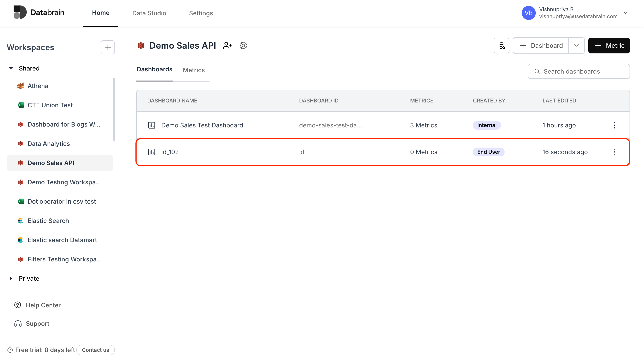Image resolution: width=644 pixels, height=363 pixels.
Task: Click the Dot operator csv icon
Action: click(x=21, y=201)
